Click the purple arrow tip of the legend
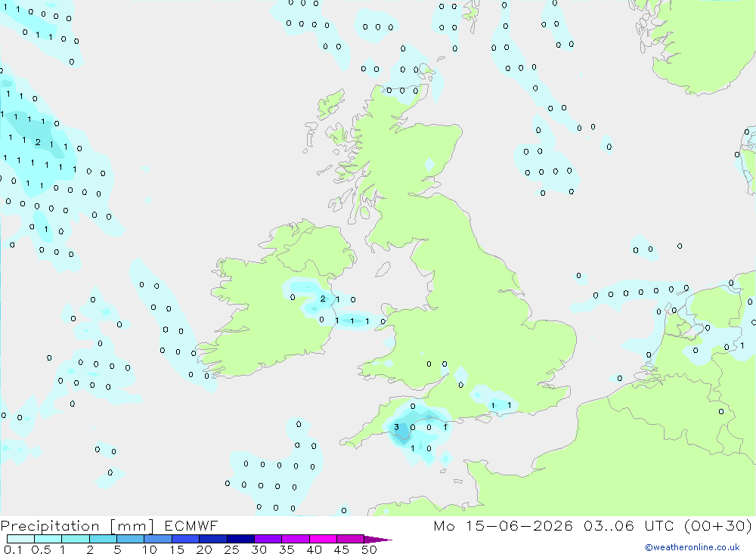Image resolution: width=756 pixels, height=554 pixels. point(378,540)
